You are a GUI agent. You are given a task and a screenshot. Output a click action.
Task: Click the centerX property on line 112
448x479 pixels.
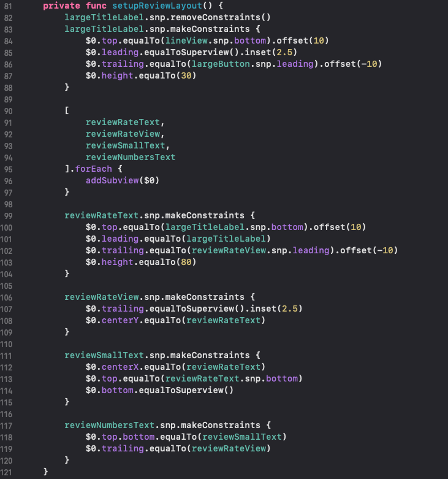120,367
